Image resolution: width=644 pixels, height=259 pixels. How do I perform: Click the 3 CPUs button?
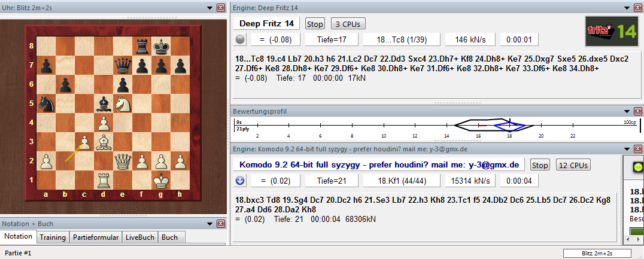[x=348, y=24]
